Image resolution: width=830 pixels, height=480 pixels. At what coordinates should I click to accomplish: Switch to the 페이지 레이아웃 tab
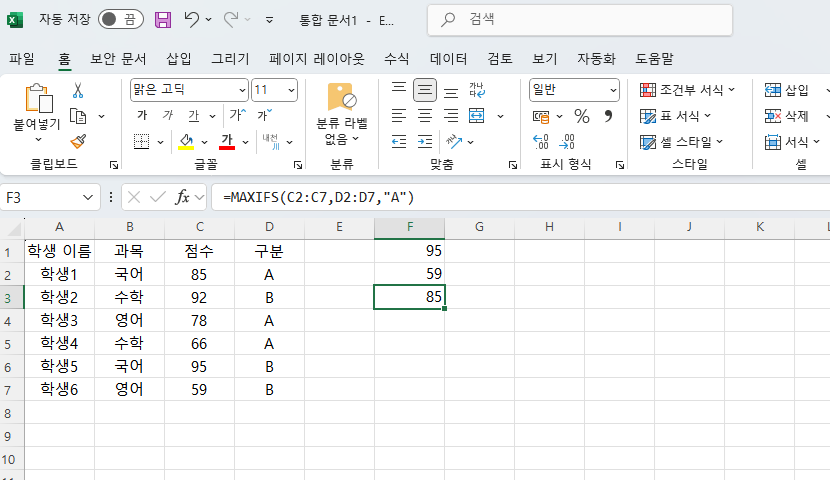(x=317, y=59)
